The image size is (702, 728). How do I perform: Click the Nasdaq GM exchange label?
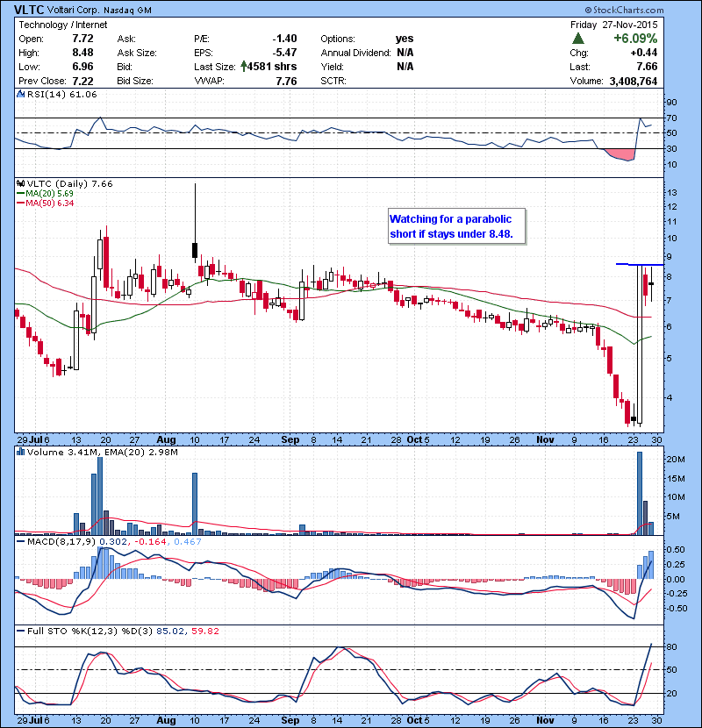127,11
